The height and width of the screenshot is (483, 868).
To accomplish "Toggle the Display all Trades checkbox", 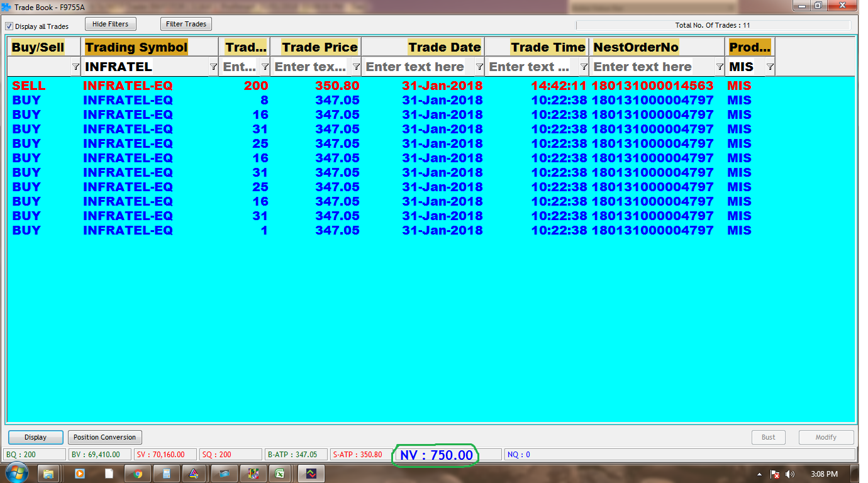I will (9, 26).
